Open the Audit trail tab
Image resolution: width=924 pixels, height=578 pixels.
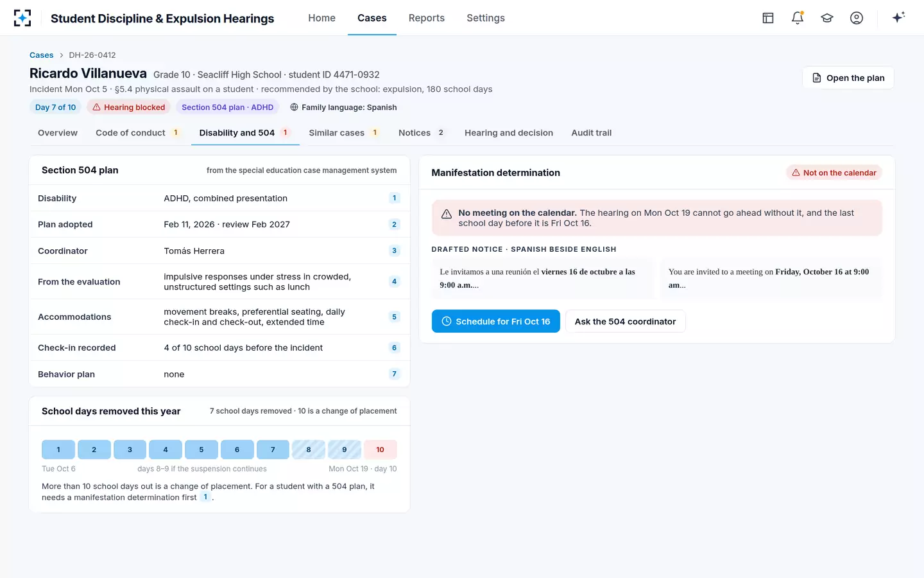pyautogui.click(x=592, y=133)
